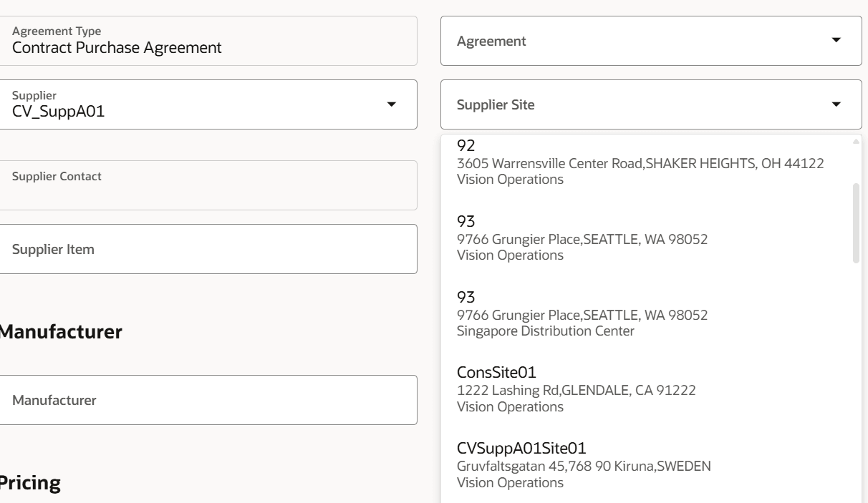Select site 92 in Shaker Heights
The width and height of the screenshot is (868, 503).
click(x=640, y=162)
